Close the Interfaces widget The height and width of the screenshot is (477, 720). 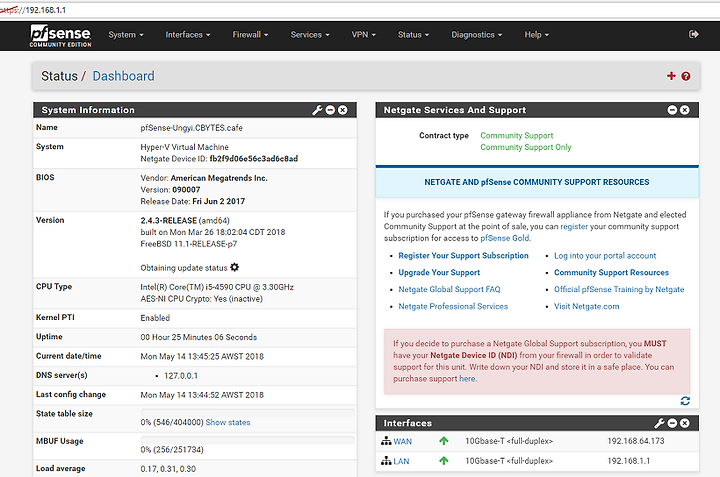point(685,423)
